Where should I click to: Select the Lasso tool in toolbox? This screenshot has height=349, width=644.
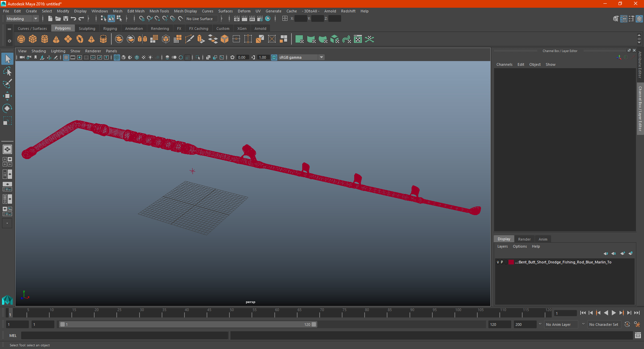(7, 71)
